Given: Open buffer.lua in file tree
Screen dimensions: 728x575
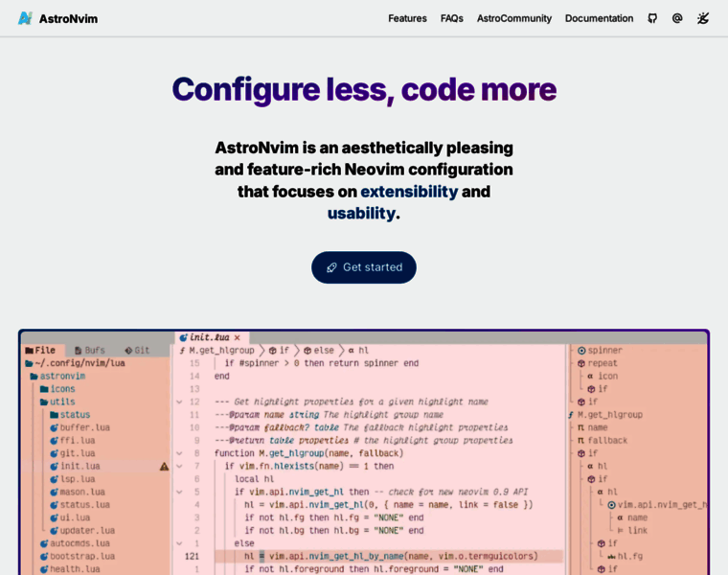Looking at the screenshot, I should tap(80, 427).
